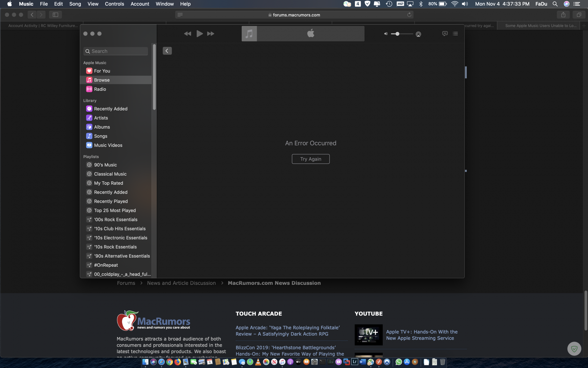This screenshot has height=368, width=588.
Task: Open the Window menu
Action: pyautogui.click(x=165, y=4)
